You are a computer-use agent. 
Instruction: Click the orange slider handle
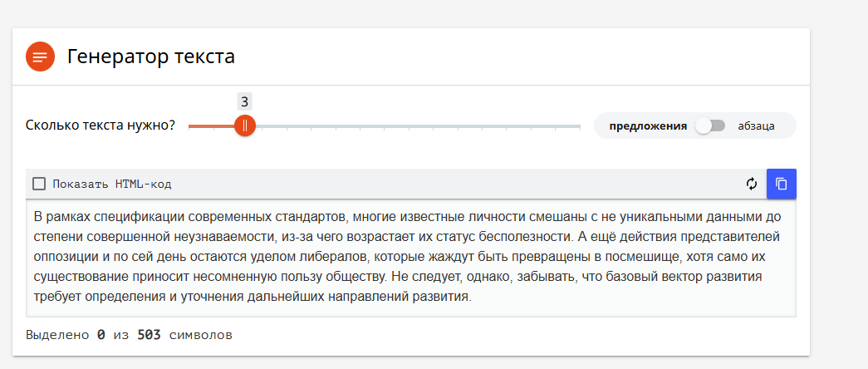click(x=245, y=125)
